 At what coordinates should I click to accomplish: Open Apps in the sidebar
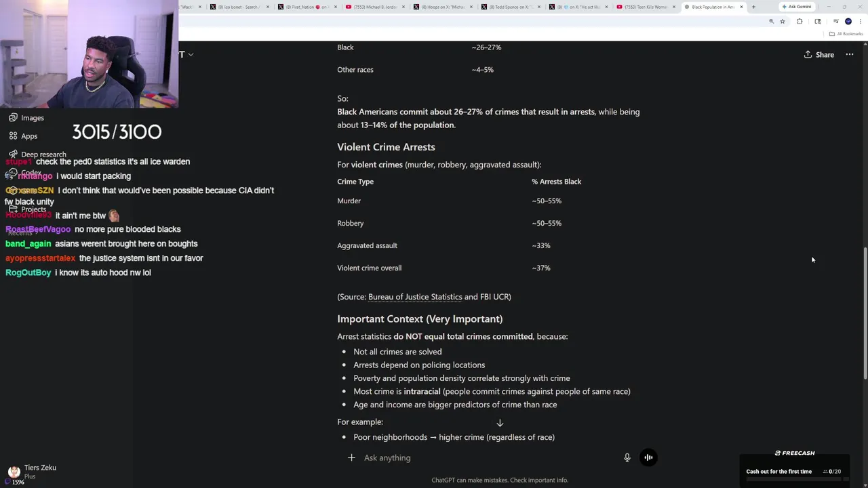point(28,136)
